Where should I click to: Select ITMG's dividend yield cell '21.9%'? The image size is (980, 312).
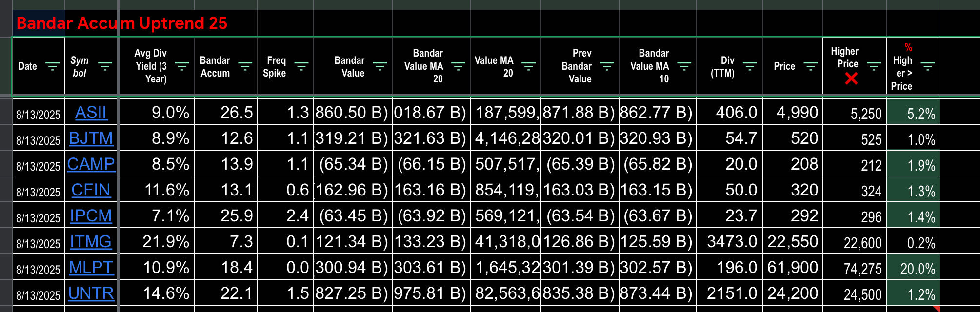coord(157,242)
